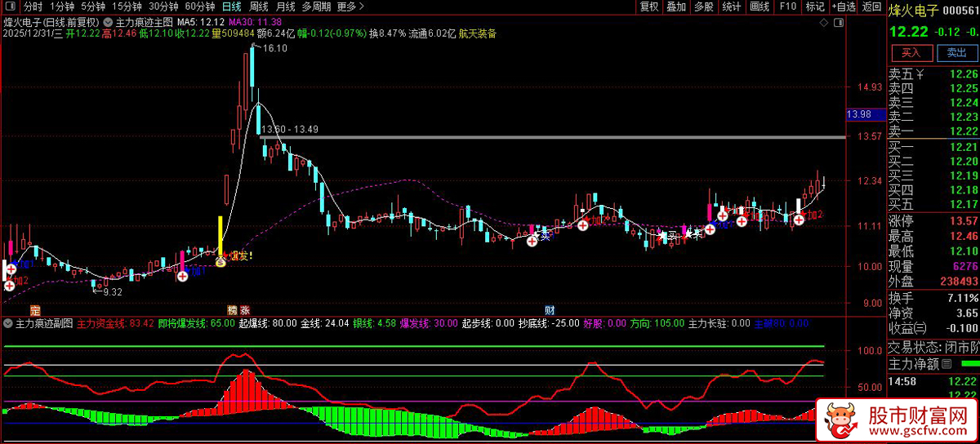Select the 15分钟 period
The image size is (980, 444).
[127, 7]
